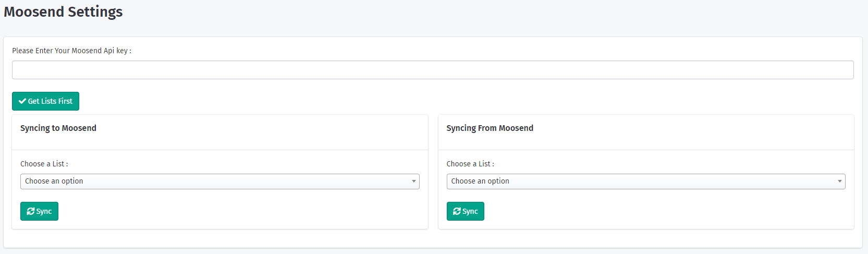
Task: Open the Choose an option dropdown under Syncing to Moosend
Action: 219,182
